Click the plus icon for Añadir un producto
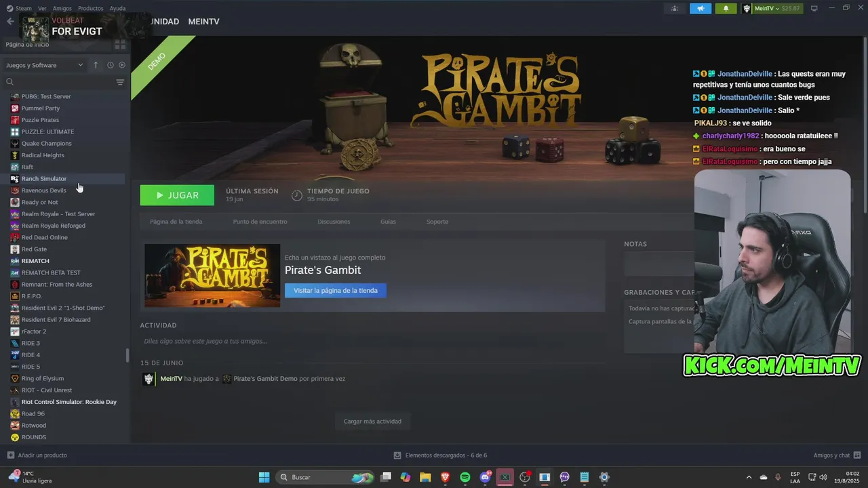The image size is (868, 488). 10,455
